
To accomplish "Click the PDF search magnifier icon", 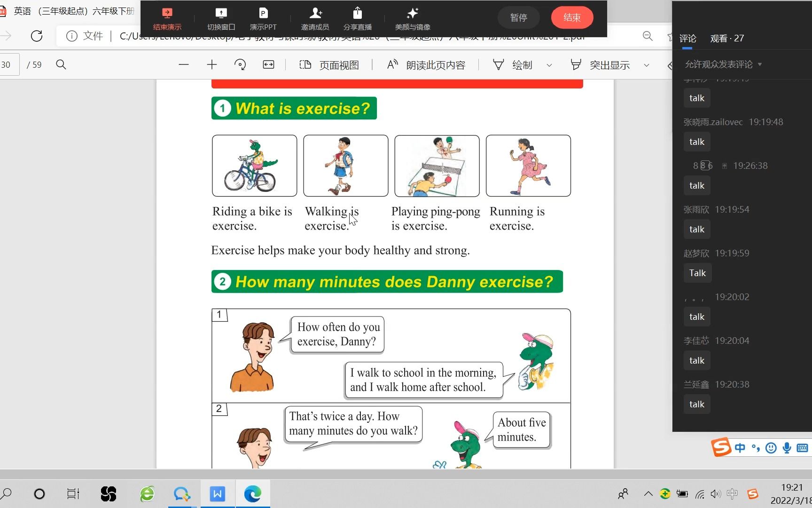I will tap(61, 64).
